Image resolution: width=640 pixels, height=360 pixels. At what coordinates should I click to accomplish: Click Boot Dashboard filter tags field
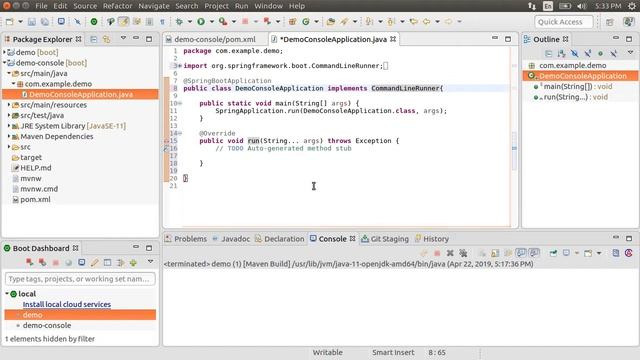pos(80,279)
